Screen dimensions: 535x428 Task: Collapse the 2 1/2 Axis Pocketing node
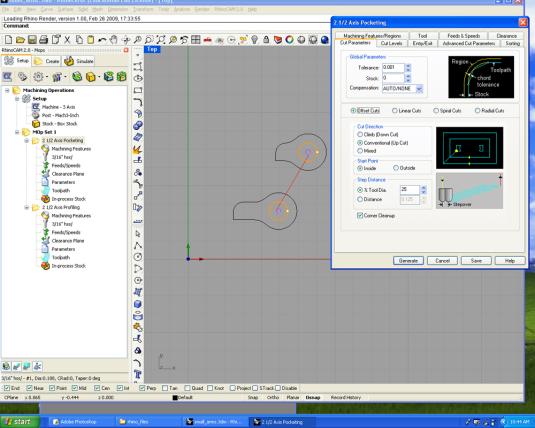[x=26, y=140]
